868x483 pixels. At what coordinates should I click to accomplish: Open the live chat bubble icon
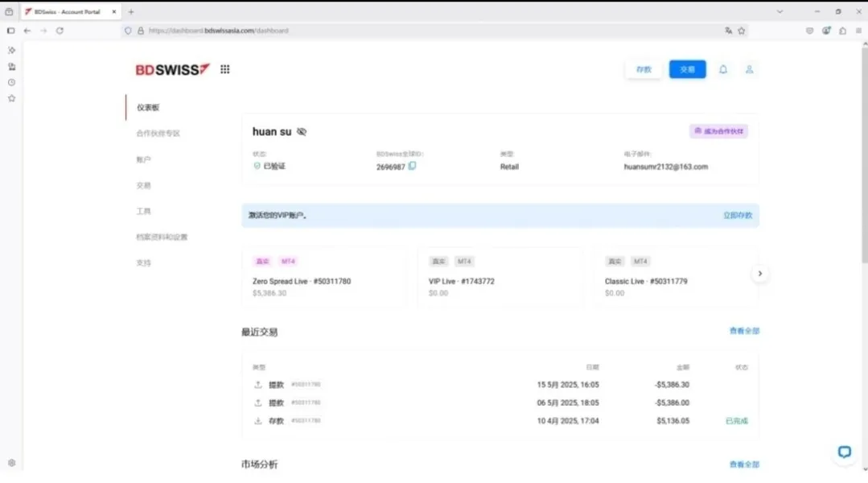(x=844, y=452)
